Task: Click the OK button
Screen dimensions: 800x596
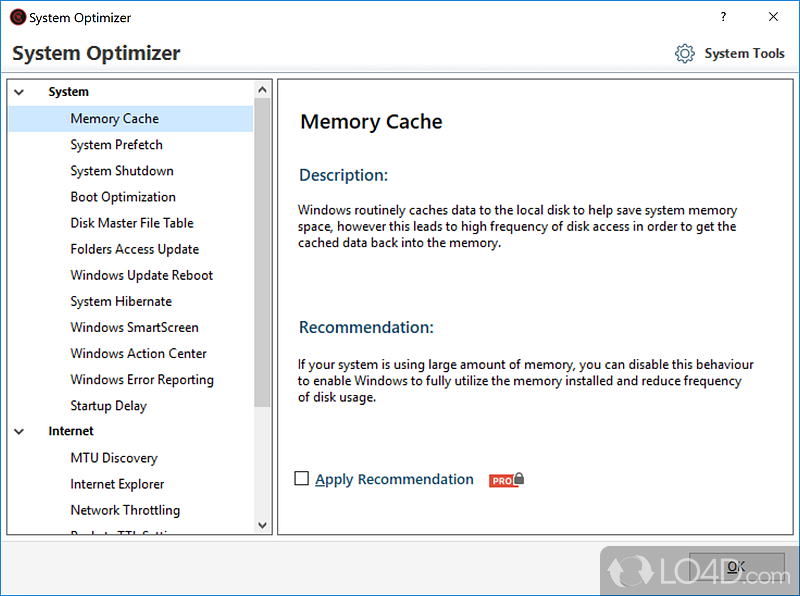Action: coord(736,567)
